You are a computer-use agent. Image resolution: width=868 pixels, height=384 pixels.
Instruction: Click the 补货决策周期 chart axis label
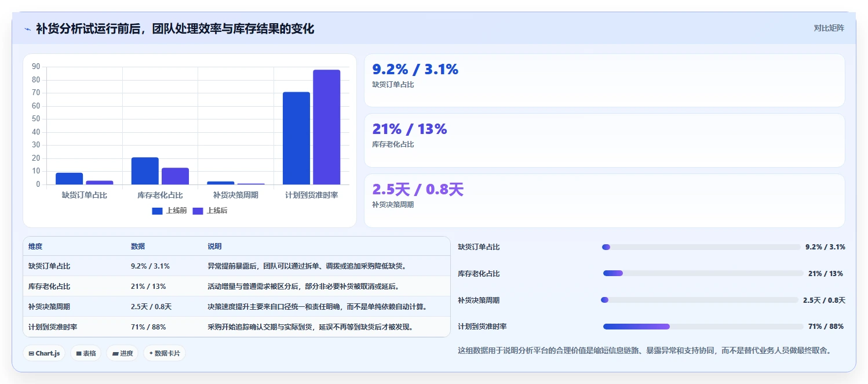click(236, 195)
